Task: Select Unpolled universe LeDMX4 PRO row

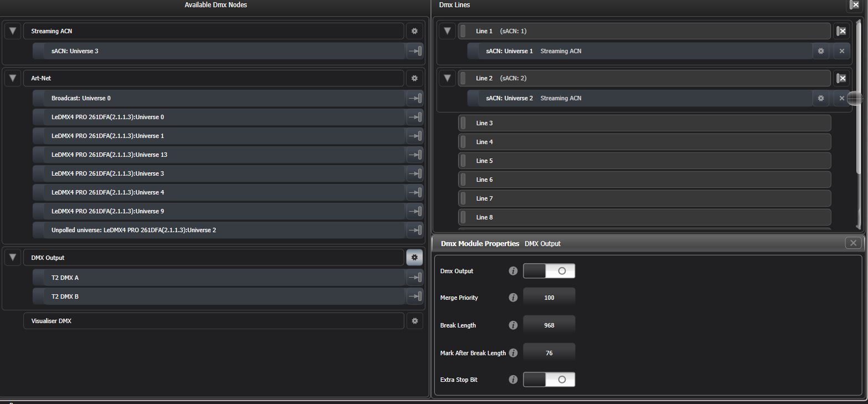Action: coord(219,230)
